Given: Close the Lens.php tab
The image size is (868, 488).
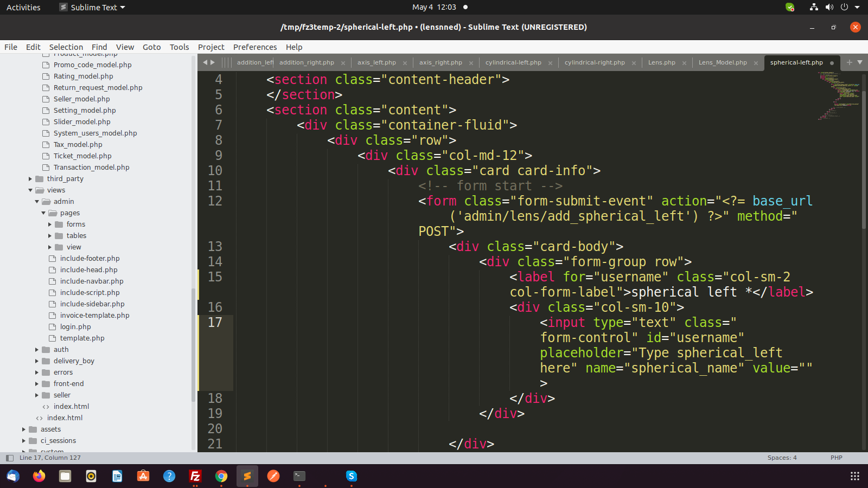Looking at the screenshot, I should coord(684,63).
